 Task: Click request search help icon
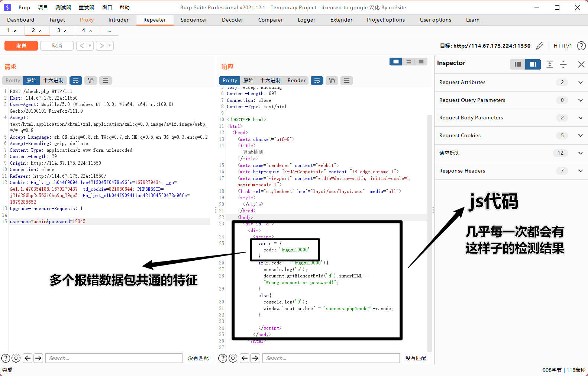(6, 358)
